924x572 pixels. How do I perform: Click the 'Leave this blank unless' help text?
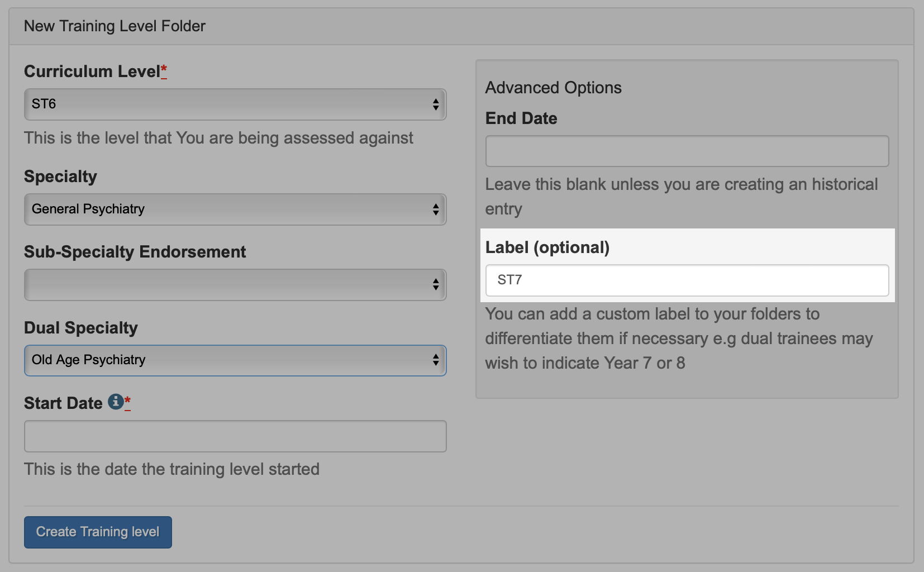682,197
